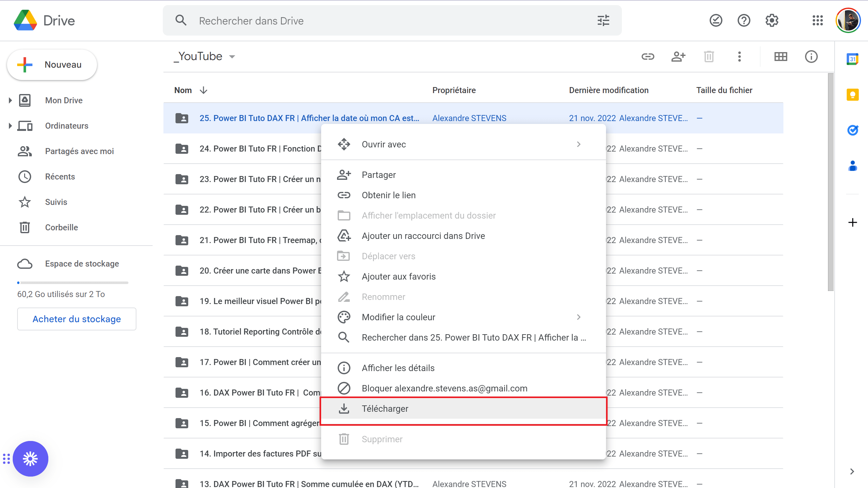Click Acheter du stockage button
The height and width of the screenshot is (488, 868).
click(77, 319)
